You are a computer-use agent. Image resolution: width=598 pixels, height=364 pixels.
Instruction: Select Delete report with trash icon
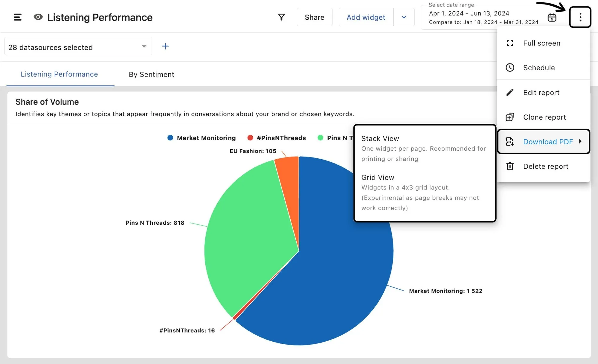510,166
